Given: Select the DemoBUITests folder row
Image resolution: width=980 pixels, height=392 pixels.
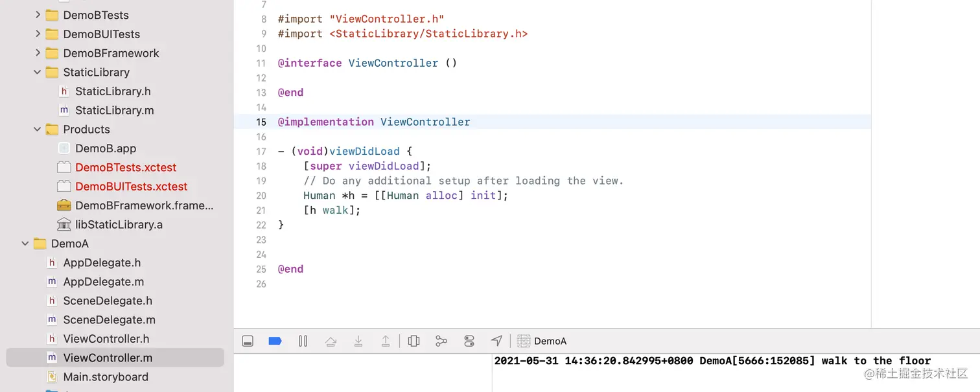Looking at the screenshot, I should tap(101, 34).
